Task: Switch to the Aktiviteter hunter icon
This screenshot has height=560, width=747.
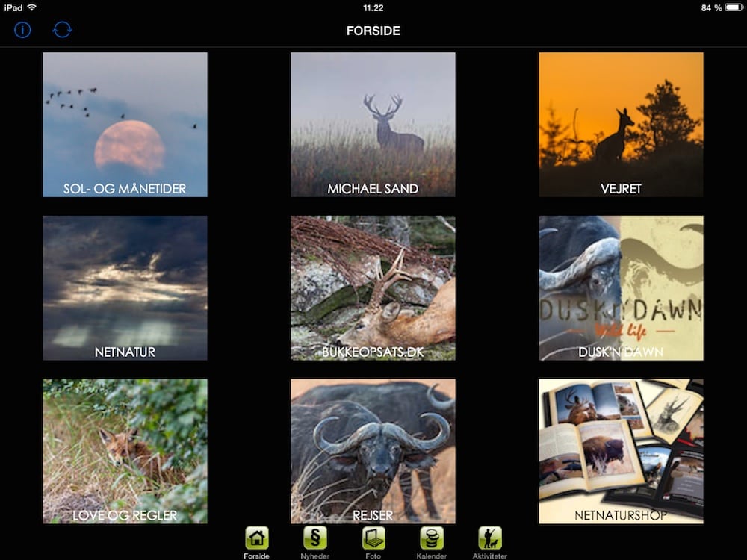Action: 490,538
